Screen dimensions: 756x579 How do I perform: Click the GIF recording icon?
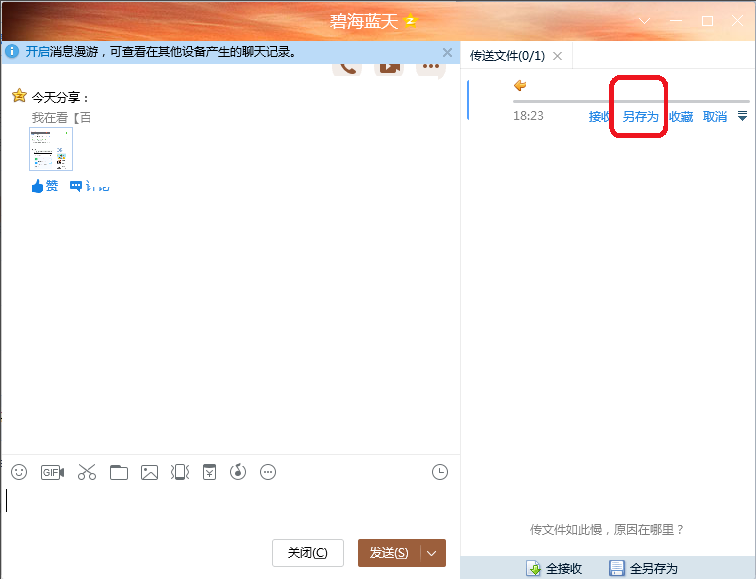[x=52, y=472]
